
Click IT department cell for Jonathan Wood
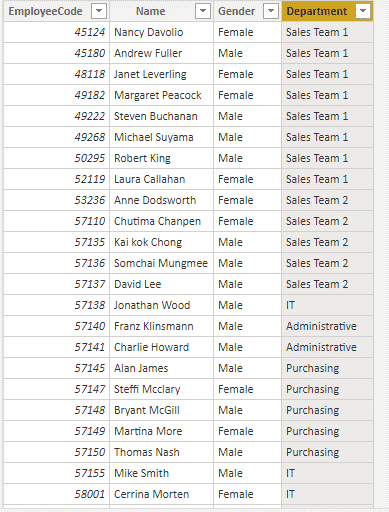[x=327, y=305]
